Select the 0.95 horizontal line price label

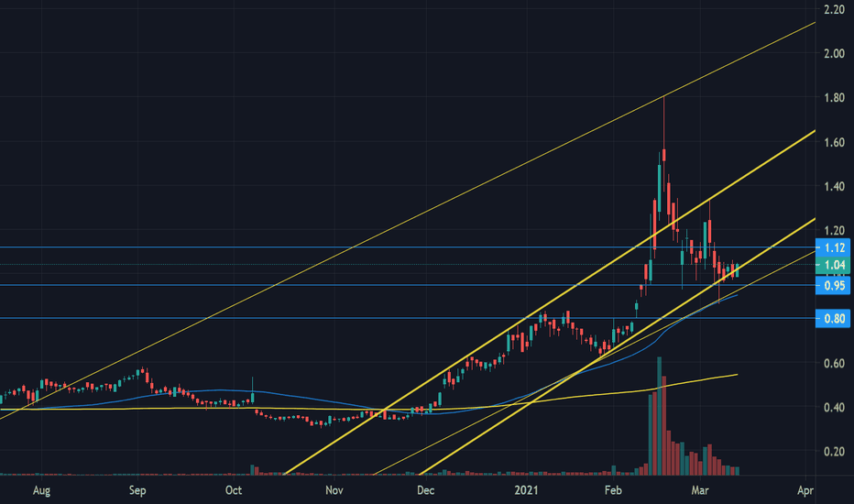(x=833, y=286)
